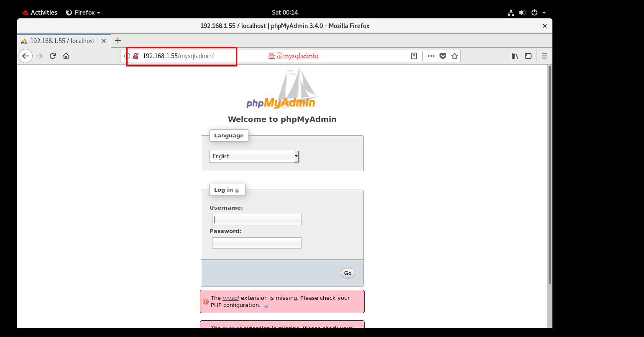Open the Firefox hamburger menu
The image size is (644, 337).
click(x=544, y=56)
